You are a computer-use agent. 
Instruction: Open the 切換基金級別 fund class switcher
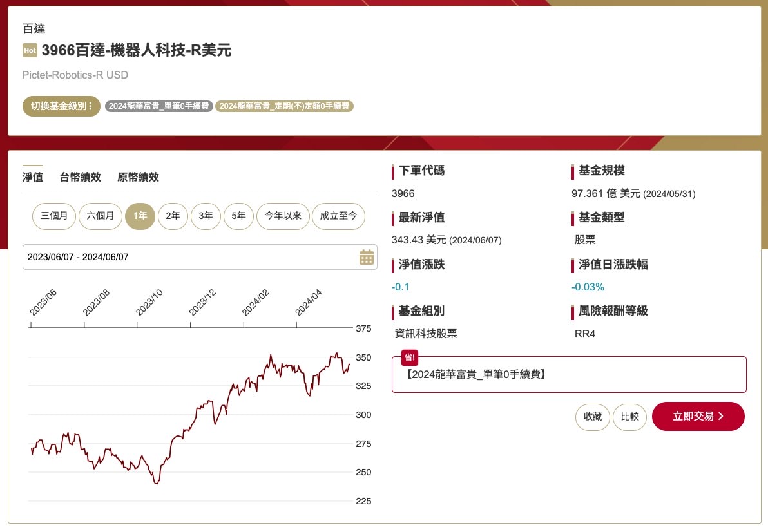click(61, 106)
